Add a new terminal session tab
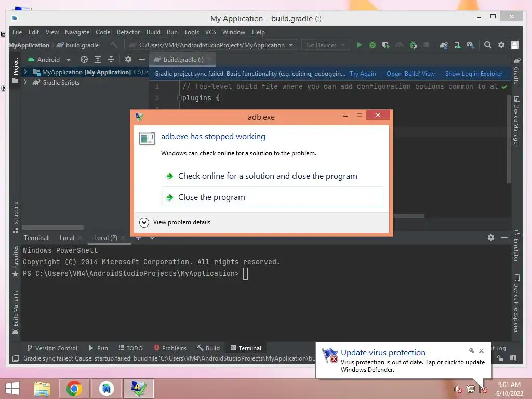The height and width of the screenshot is (399, 532). point(138,238)
